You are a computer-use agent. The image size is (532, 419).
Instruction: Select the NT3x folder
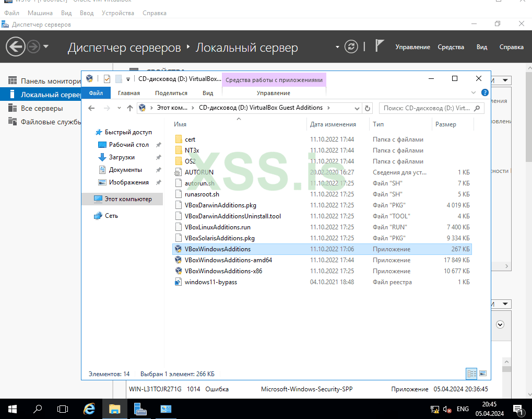(192, 150)
